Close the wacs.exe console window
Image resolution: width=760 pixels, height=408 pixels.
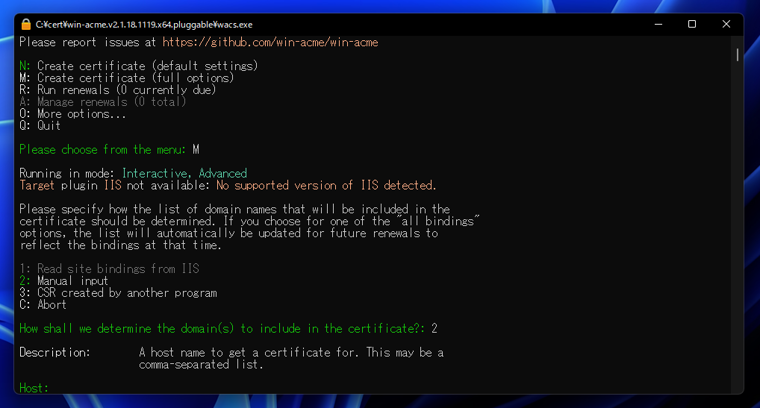726,24
